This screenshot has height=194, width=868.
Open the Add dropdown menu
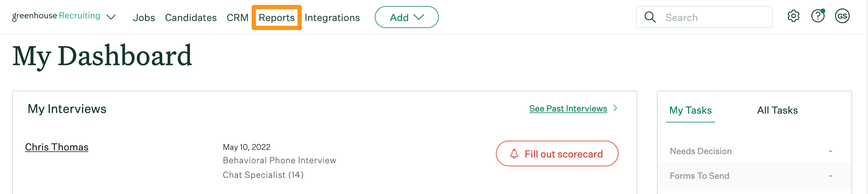(x=406, y=17)
